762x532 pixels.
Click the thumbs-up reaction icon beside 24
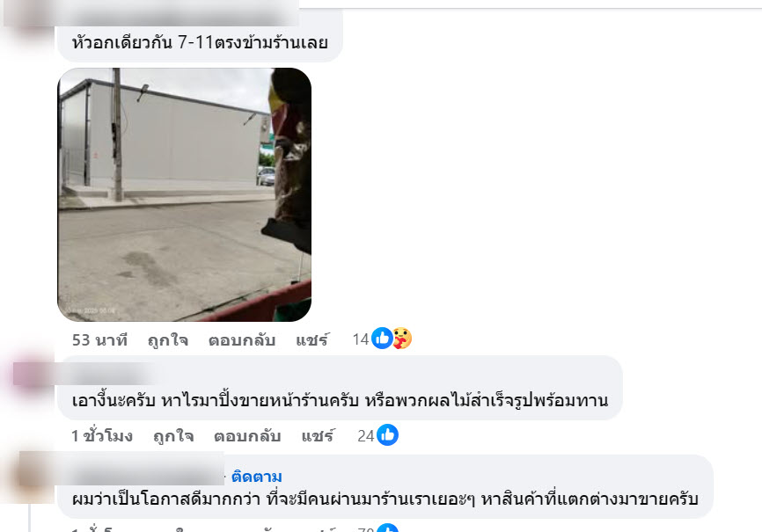[387, 434]
